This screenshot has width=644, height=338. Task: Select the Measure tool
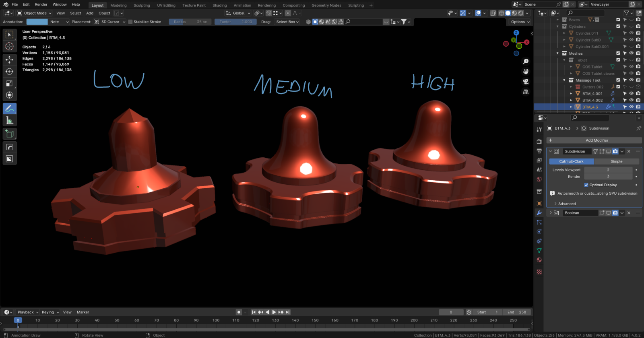pyautogui.click(x=10, y=120)
